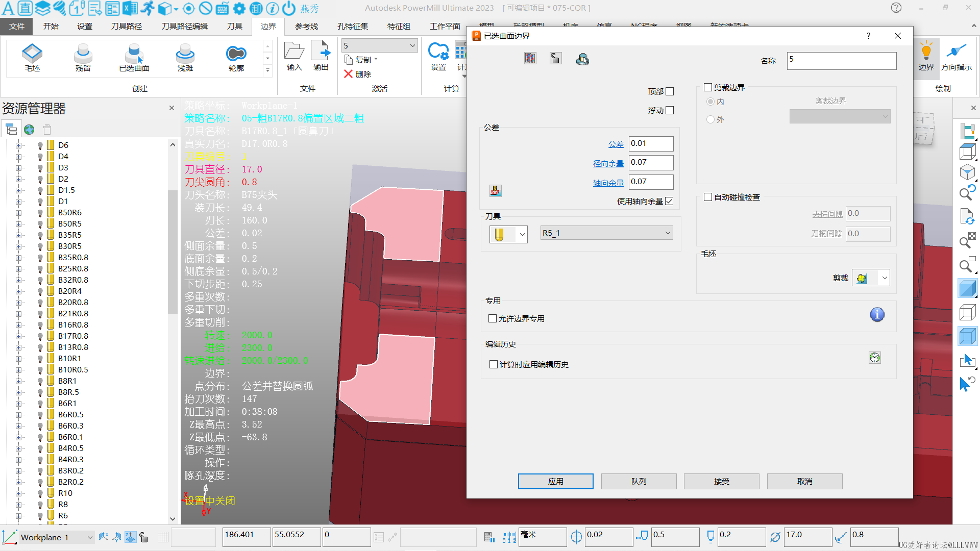The width and height of the screenshot is (980, 551).
Task: Open boundary settings (设置) in ribbon
Action: [x=438, y=56]
